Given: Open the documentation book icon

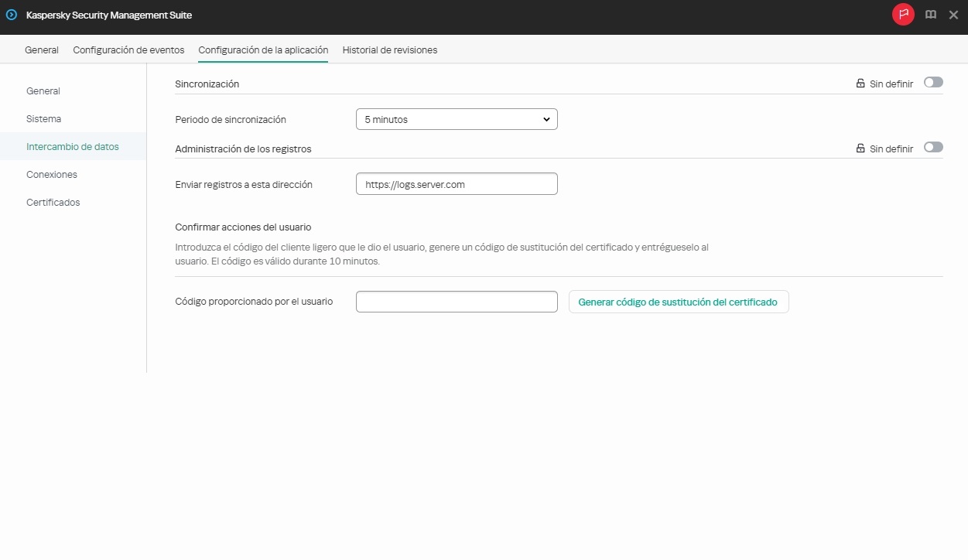Looking at the screenshot, I should coord(930,15).
